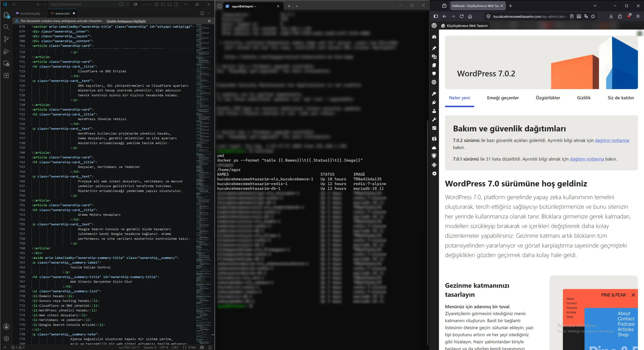
Task: Select the Özgürlükler tab
Action: (548, 98)
